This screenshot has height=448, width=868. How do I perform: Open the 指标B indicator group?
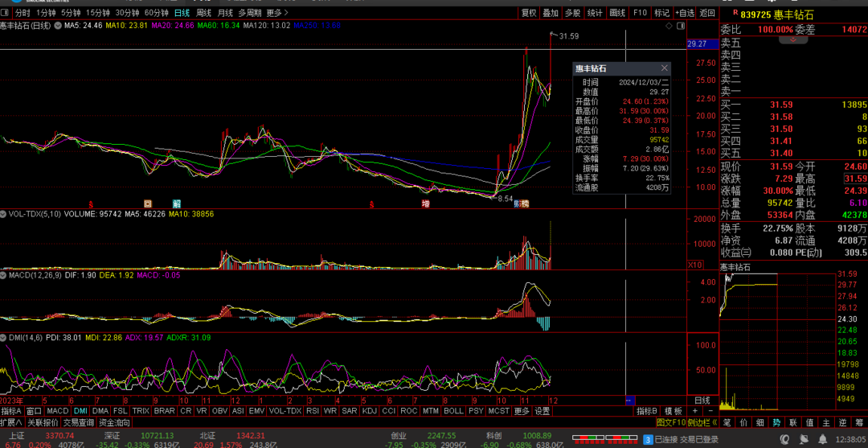click(647, 411)
